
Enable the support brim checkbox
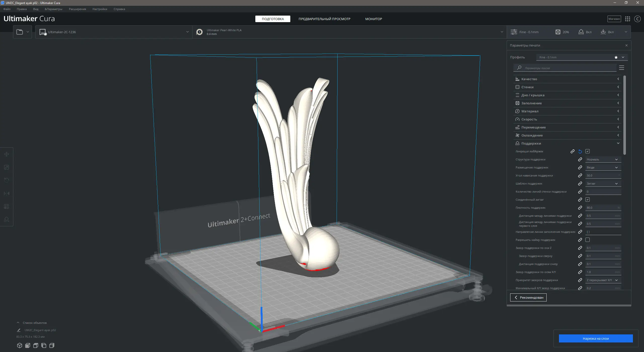pyautogui.click(x=588, y=240)
